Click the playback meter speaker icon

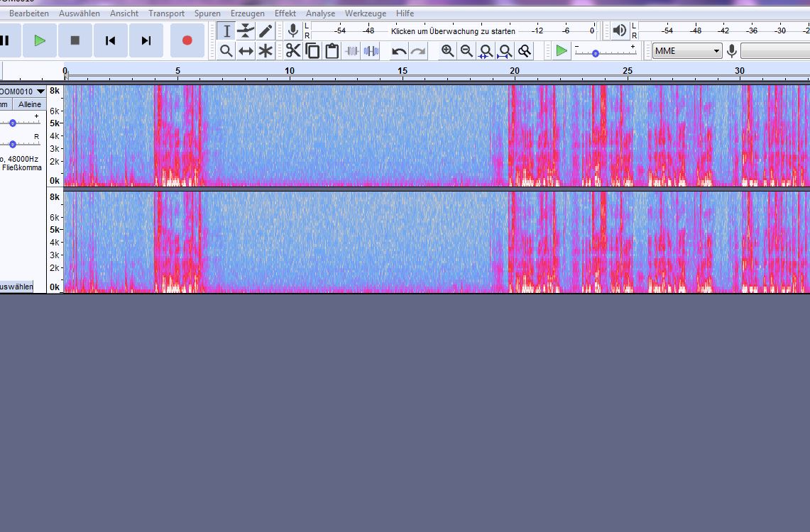(619, 31)
